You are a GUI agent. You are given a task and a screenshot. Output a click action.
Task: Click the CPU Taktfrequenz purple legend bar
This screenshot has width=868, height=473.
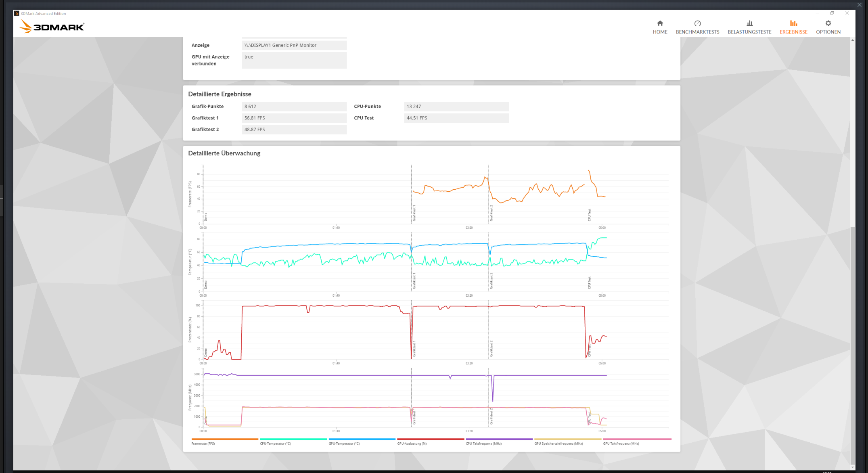click(x=499, y=439)
